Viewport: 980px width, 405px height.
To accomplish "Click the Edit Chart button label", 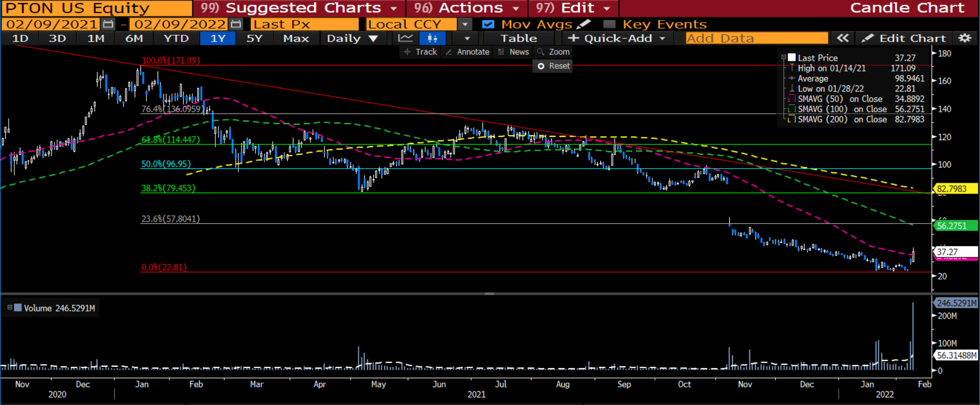I will tap(913, 38).
